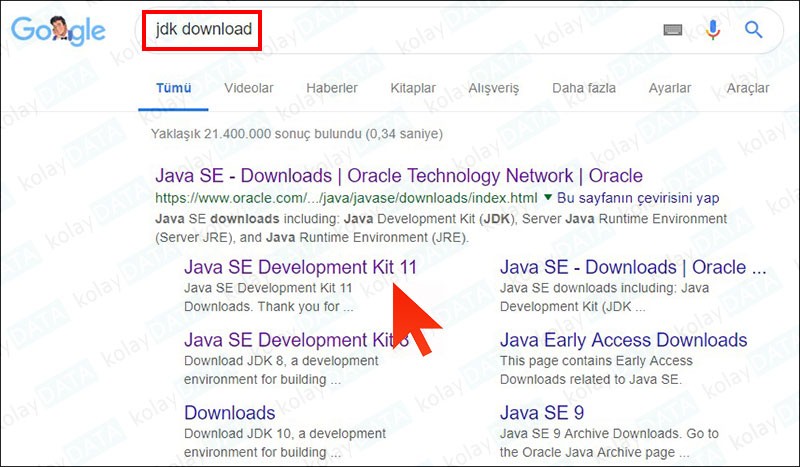Open the Java Early Access Downloads link

click(x=623, y=340)
